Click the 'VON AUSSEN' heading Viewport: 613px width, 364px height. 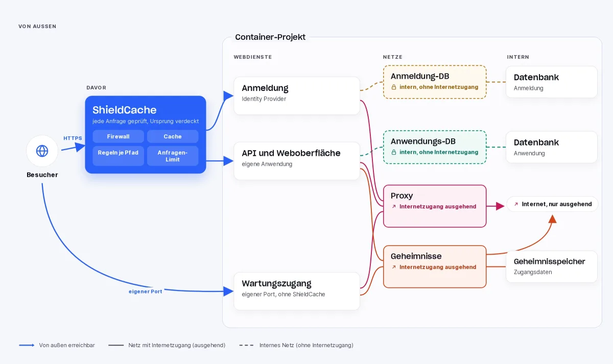click(37, 27)
